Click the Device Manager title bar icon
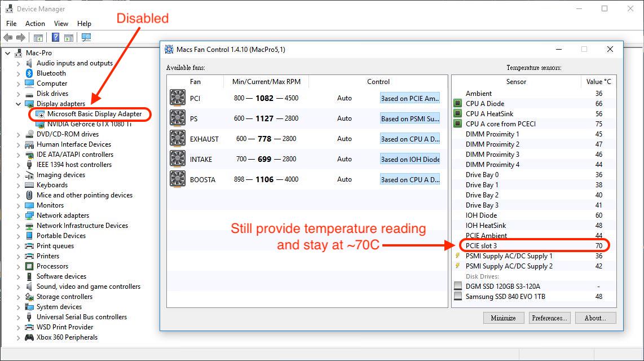 [x=9, y=8]
